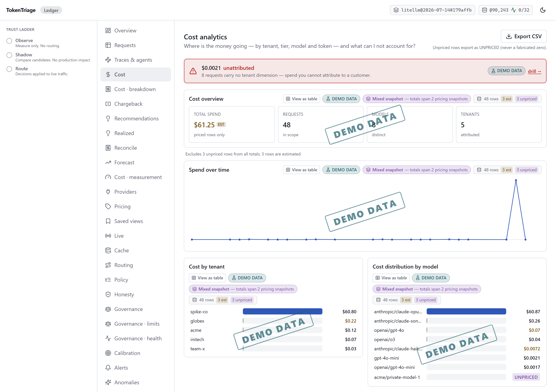Toggle dark mode with the moon icon

(543, 10)
